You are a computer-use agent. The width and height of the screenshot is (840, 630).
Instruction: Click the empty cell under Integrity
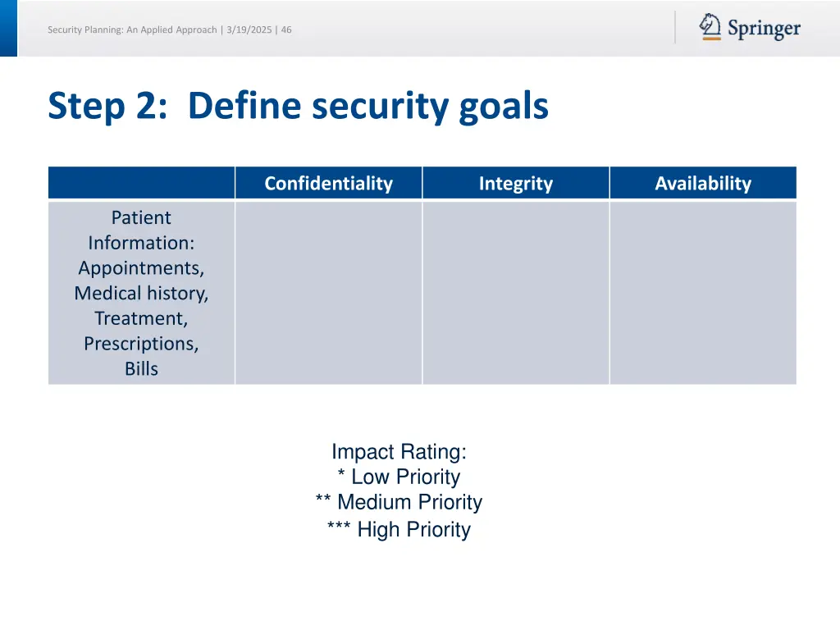pos(516,293)
